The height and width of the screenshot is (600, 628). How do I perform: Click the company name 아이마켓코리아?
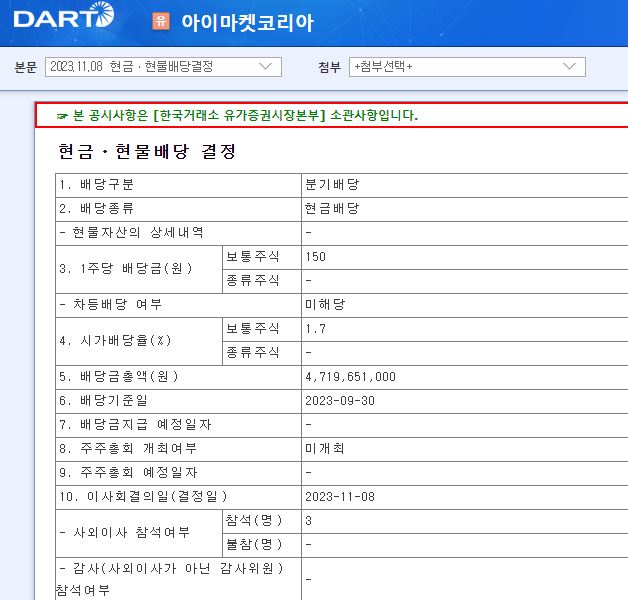[247, 22]
